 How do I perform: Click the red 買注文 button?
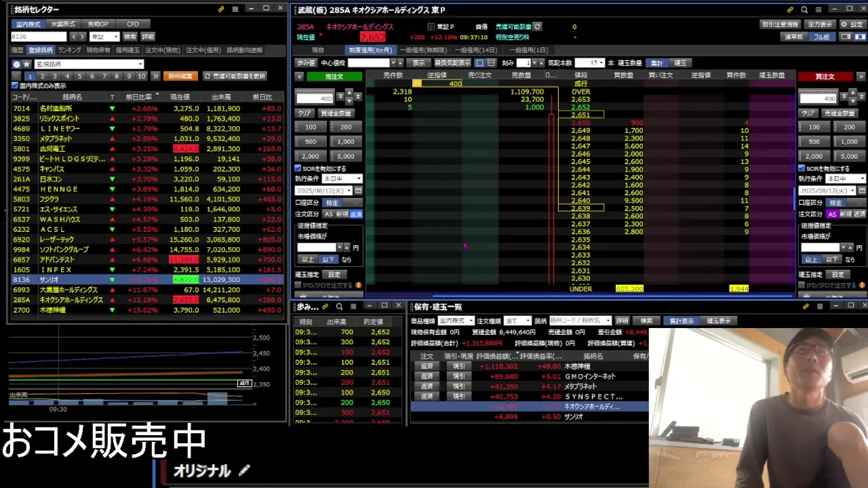pyautogui.click(x=825, y=77)
